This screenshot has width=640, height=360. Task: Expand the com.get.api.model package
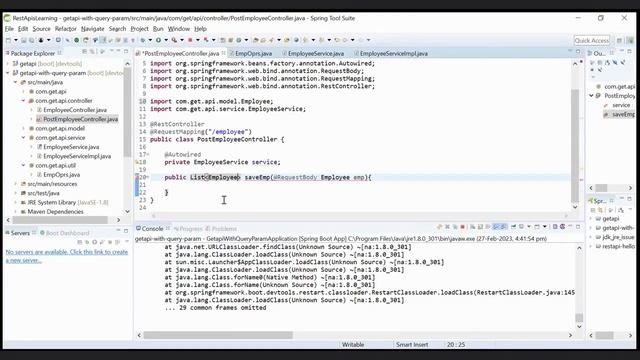point(23,129)
